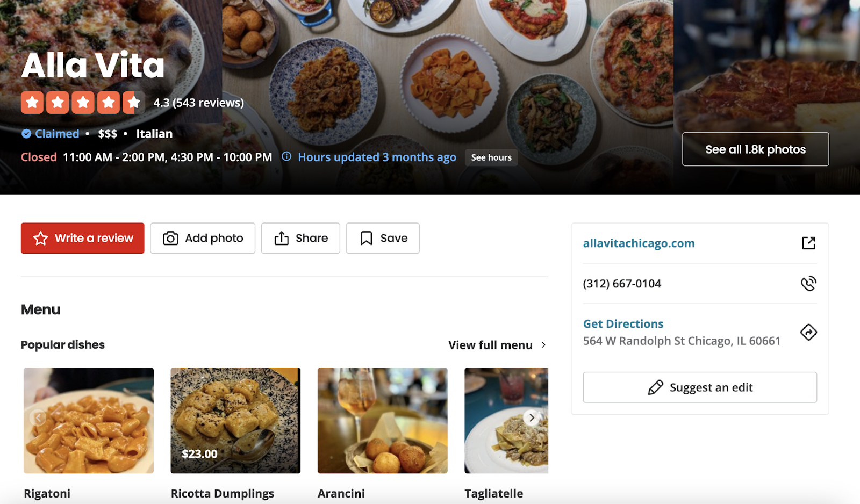Click the 4.3 star rating display

pos(83,102)
